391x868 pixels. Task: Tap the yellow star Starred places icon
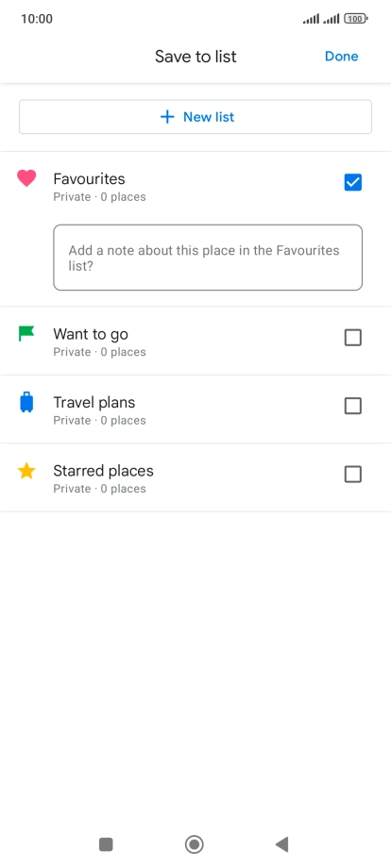click(x=26, y=471)
